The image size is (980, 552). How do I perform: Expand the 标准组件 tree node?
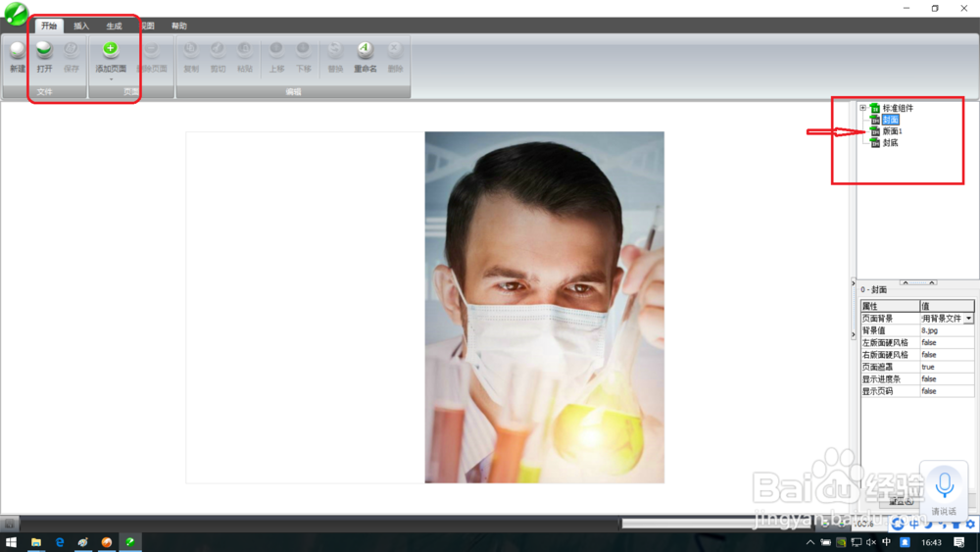(x=863, y=108)
